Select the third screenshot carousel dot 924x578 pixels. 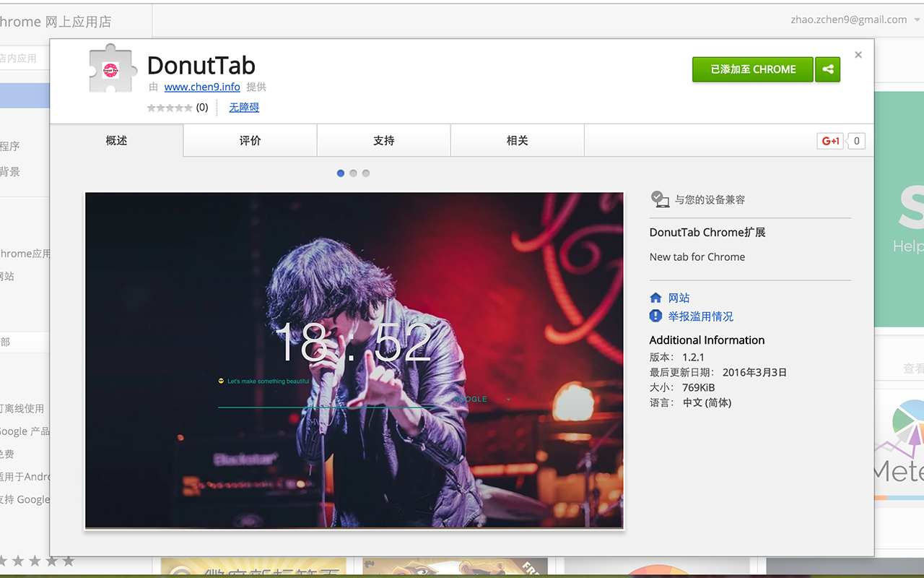pyautogui.click(x=366, y=173)
